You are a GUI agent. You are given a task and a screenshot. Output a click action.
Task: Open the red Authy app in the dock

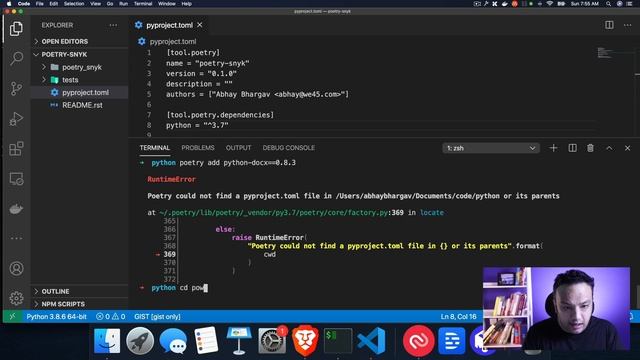coord(418,340)
